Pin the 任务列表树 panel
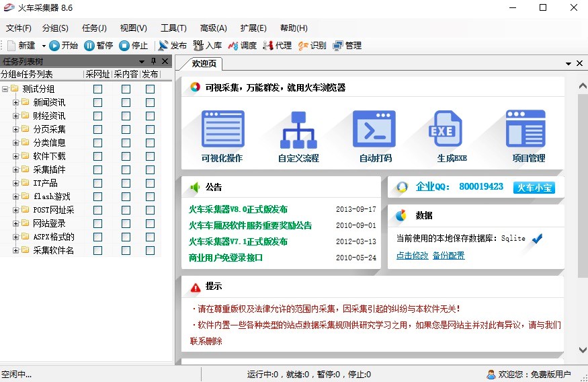Image resolution: width=588 pixels, height=382 pixels. [x=153, y=61]
